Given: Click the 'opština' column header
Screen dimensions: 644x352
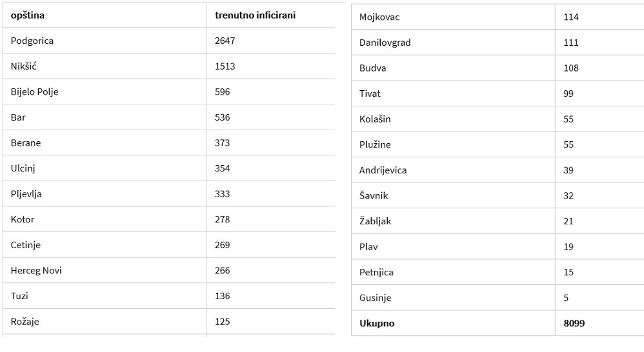Looking at the screenshot, I should coord(28,15).
